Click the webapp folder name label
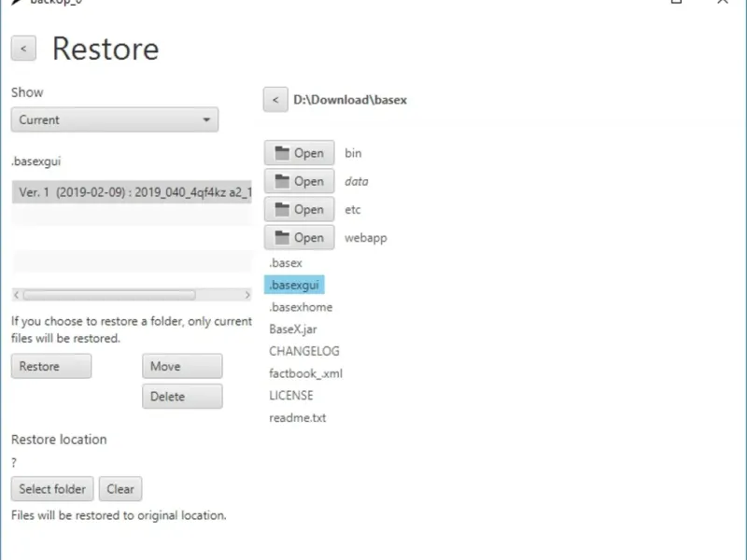The width and height of the screenshot is (747, 560). (366, 238)
